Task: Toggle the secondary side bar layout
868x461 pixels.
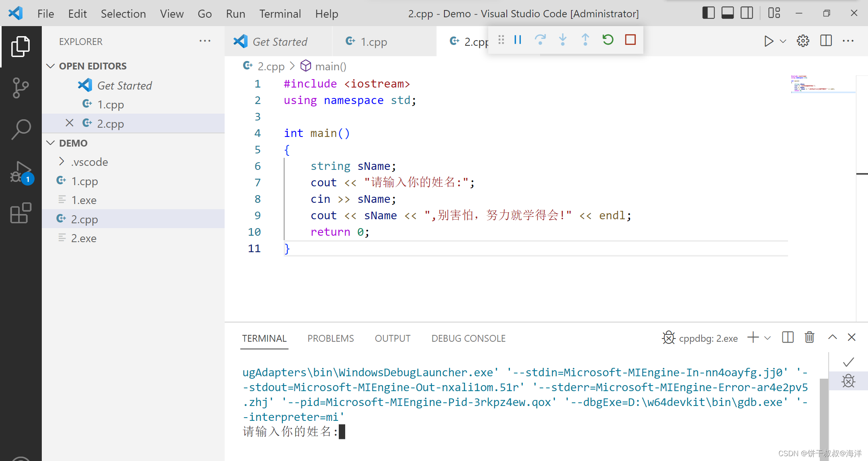Action: [747, 13]
